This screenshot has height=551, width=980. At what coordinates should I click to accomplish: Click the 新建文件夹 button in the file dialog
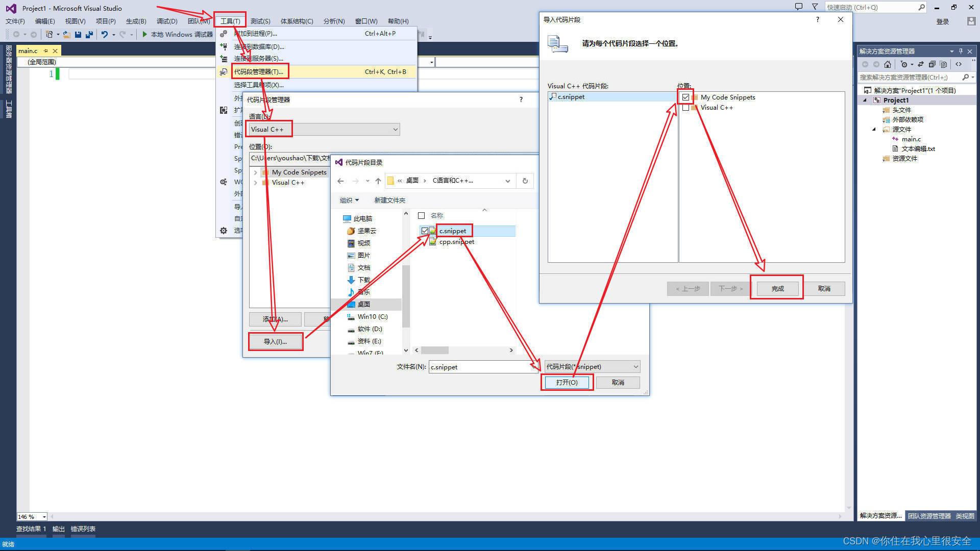pos(389,201)
